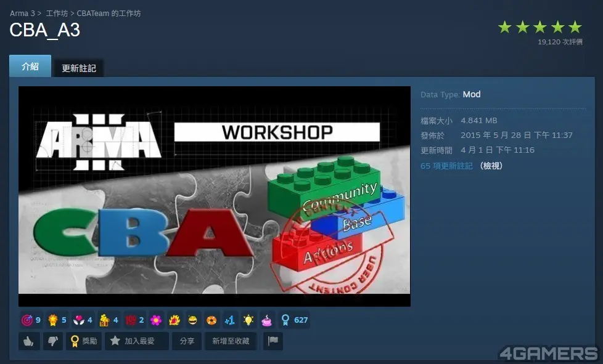Report the item with the flag icon
Screen dimensions: 603x364
coord(273,341)
